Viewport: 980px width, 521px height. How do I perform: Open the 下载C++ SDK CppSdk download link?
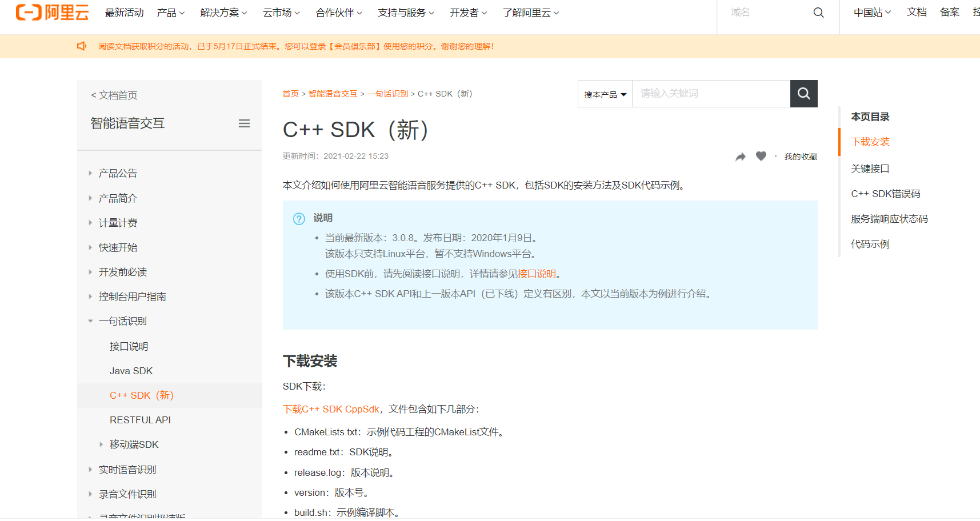[330, 409]
